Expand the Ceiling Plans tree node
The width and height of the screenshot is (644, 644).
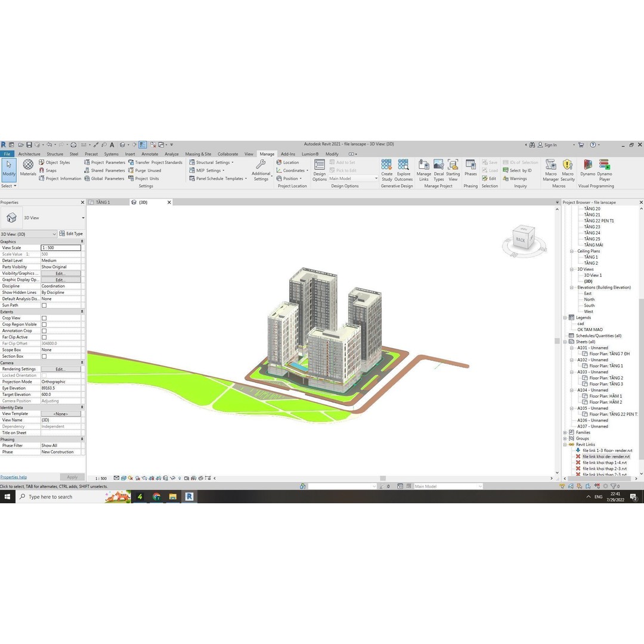(571, 251)
